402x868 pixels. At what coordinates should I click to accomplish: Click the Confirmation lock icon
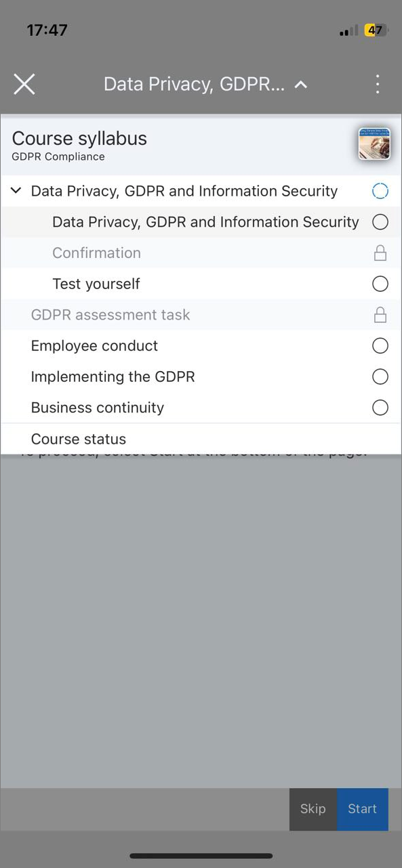[x=380, y=253]
